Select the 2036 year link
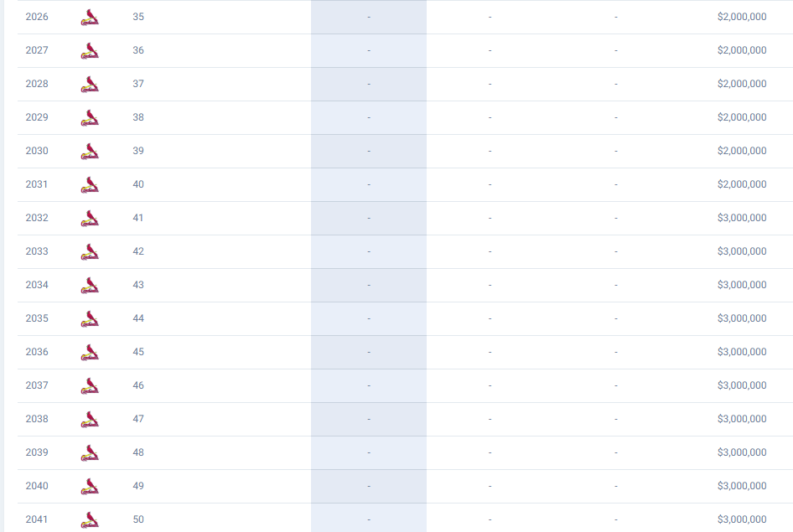This screenshot has height=532, width=793. 37,352
